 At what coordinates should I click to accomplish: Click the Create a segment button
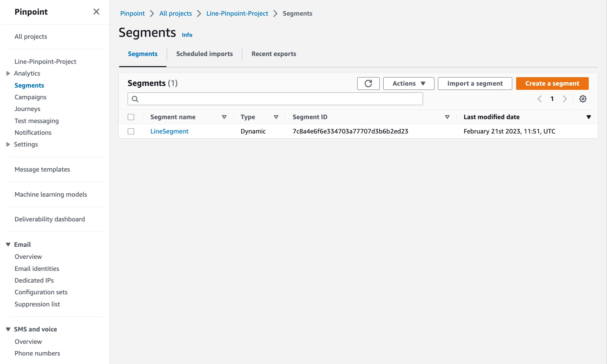(552, 83)
